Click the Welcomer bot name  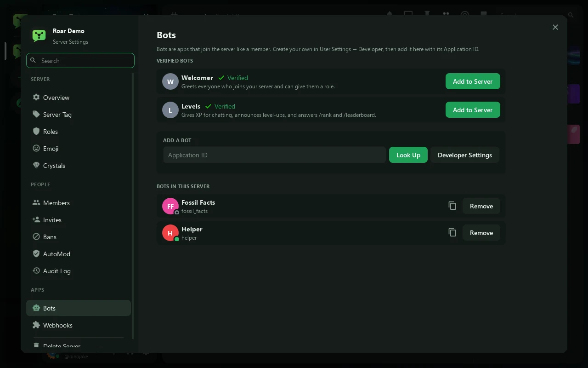(x=197, y=78)
